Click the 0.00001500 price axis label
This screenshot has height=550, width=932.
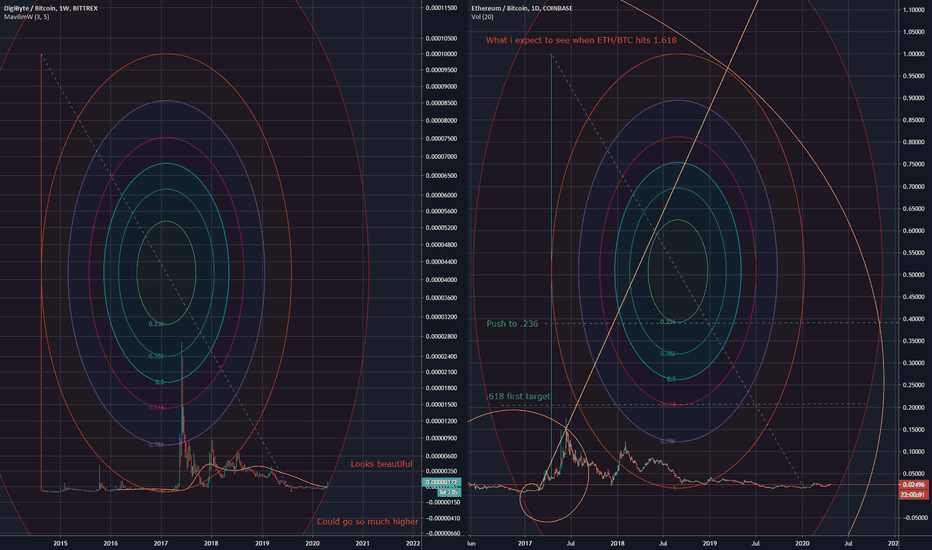click(x=441, y=404)
